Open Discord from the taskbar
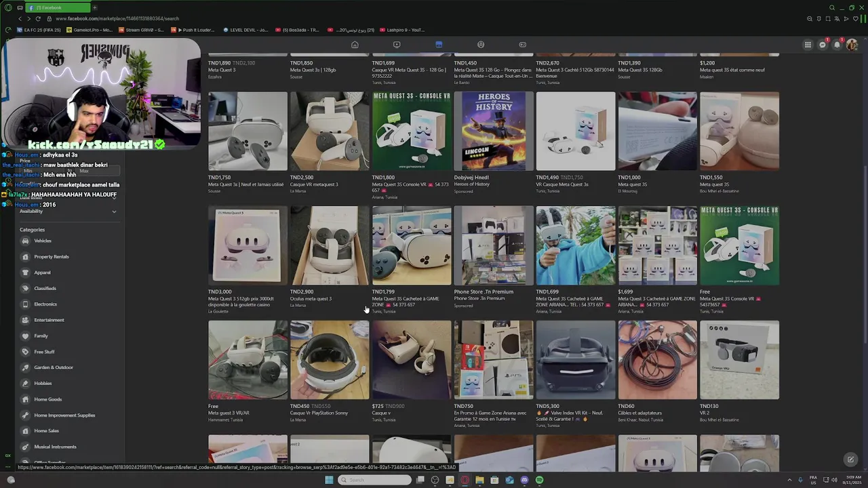868x488 pixels. click(x=524, y=480)
